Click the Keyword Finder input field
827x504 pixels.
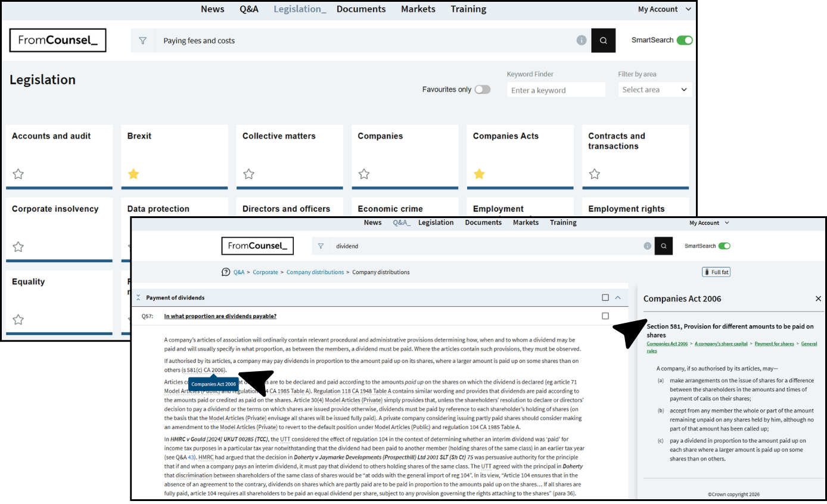click(x=556, y=90)
